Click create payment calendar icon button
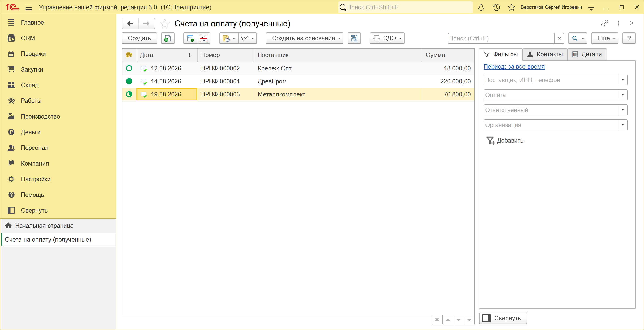The image size is (644, 330). tap(190, 38)
